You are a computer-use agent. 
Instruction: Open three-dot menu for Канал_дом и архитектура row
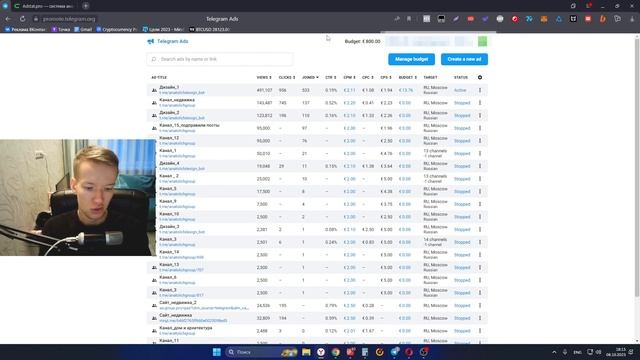click(480, 331)
